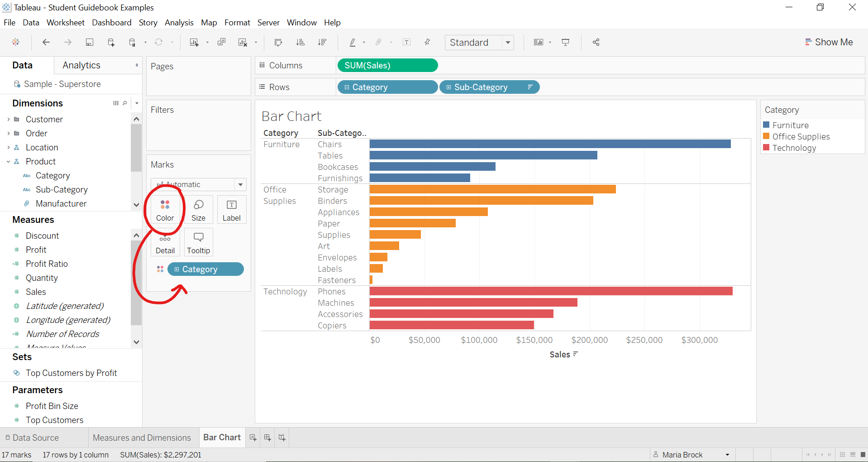Click the Save icon in the toolbar
868x462 pixels.
[89, 42]
